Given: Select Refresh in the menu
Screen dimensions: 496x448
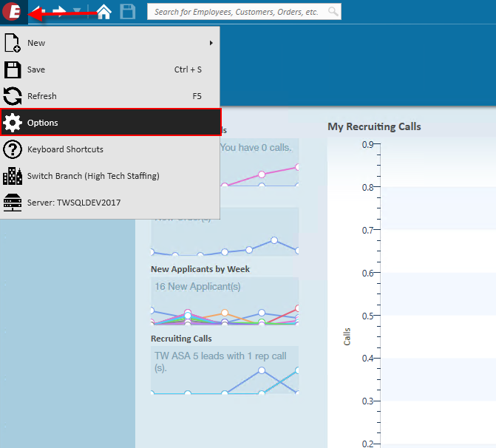Looking at the screenshot, I should coord(109,96).
